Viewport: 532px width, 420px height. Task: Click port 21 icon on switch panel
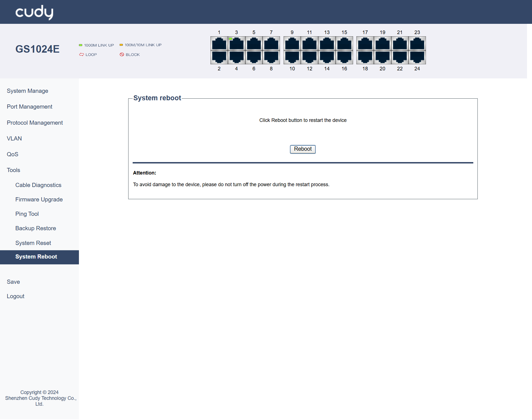point(400,43)
